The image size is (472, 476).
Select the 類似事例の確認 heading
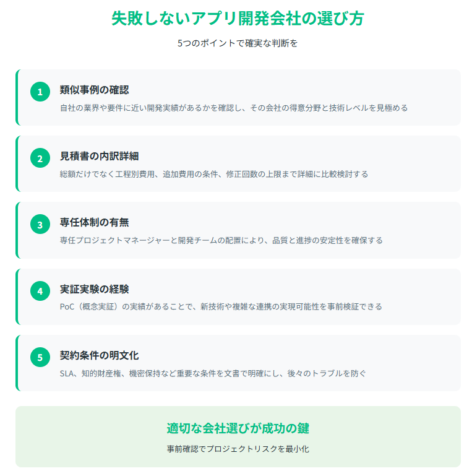[x=95, y=90]
